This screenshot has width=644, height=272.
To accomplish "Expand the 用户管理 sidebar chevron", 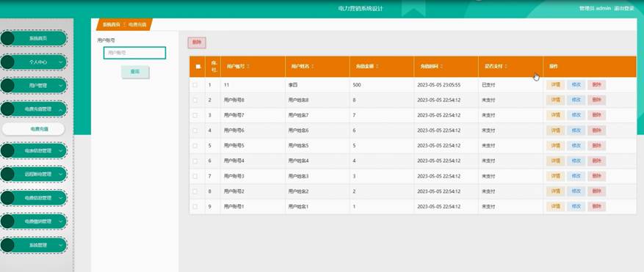I will pos(61,86).
